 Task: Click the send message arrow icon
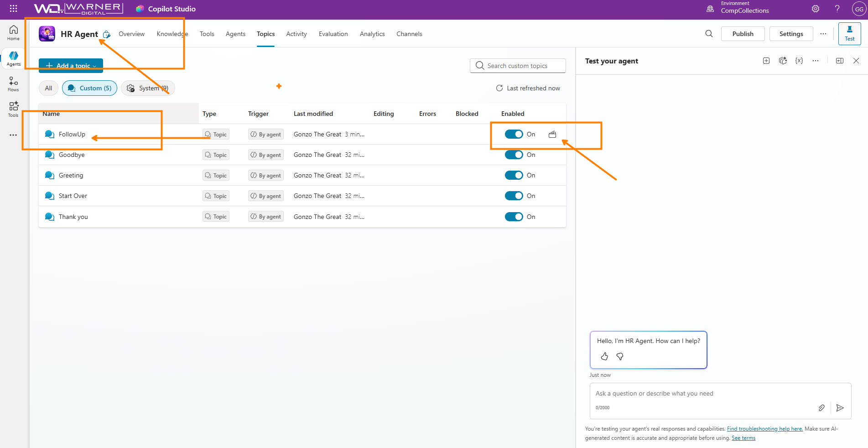click(x=840, y=408)
